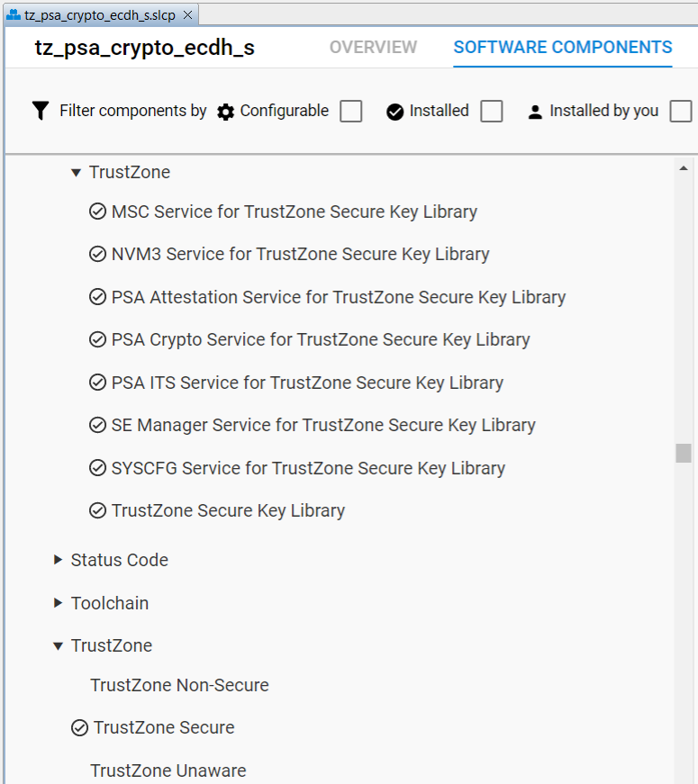Click the installed badge beside TrustZone Secure
Screen dimensions: 698x784
pos(80,727)
